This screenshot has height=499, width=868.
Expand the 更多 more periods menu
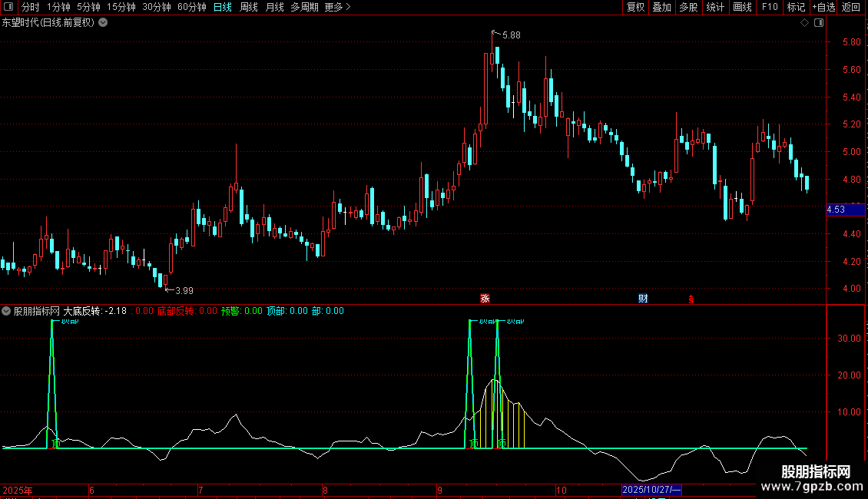click(x=337, y=7)
